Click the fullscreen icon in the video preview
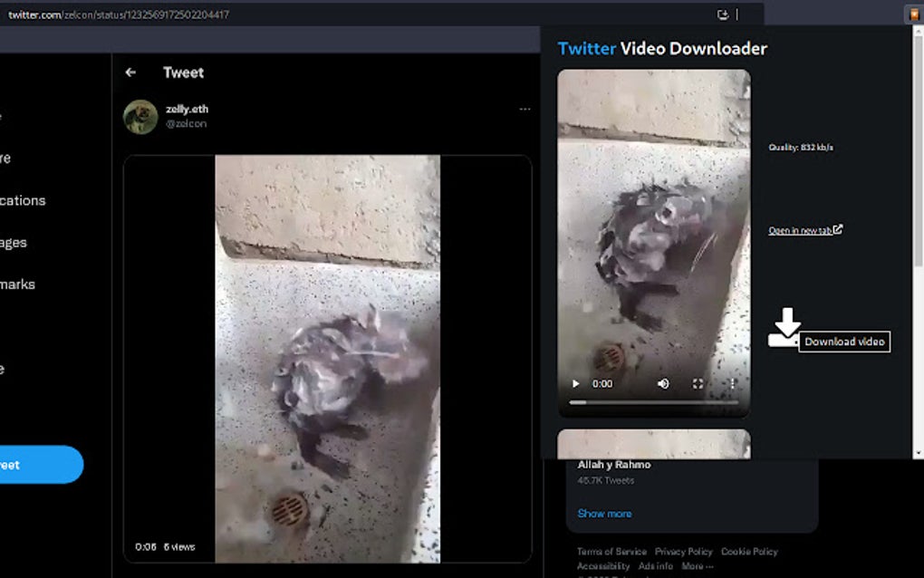The height and width of the screenshot is (578, 924). (699, 383)
